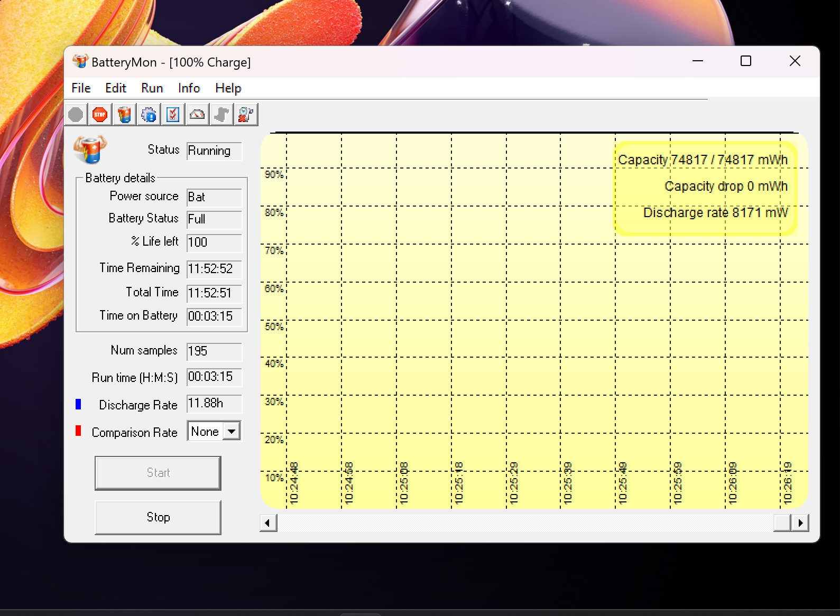Click the 10% label on the graph axis
Viewport: 840px width, 616px height.
274,478
